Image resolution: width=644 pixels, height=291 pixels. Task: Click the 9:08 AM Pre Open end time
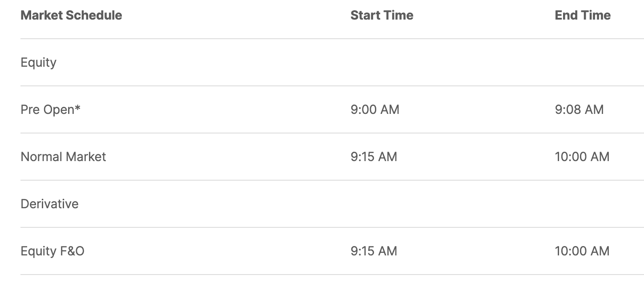(x=579, y=109)
